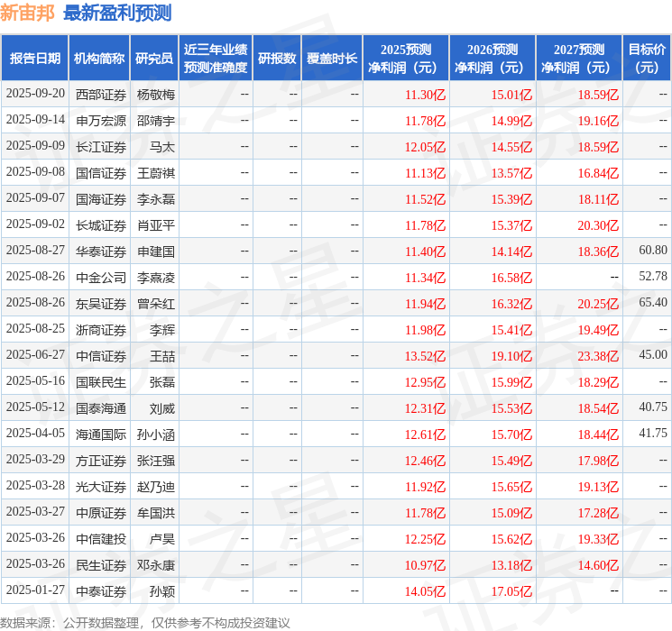Select the 23.38亿 profit forecast value
Image resolution: width=672 pixels, height=631 pixels.
597,355
